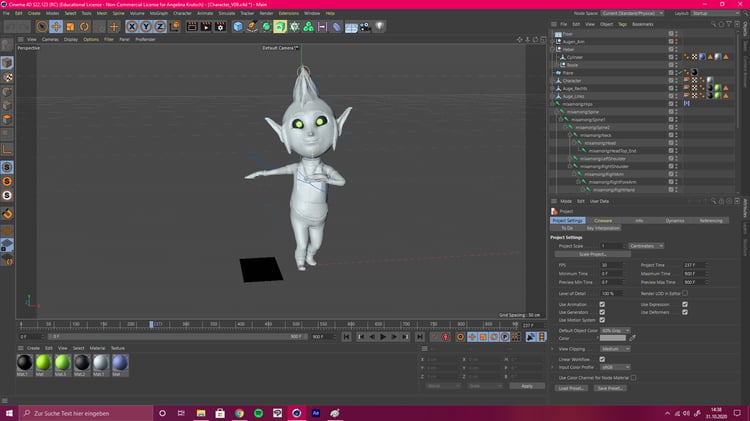Toggle Use Motion System checkbox
The width and height of the screenshot is (750, 421).
coord(602,320)
